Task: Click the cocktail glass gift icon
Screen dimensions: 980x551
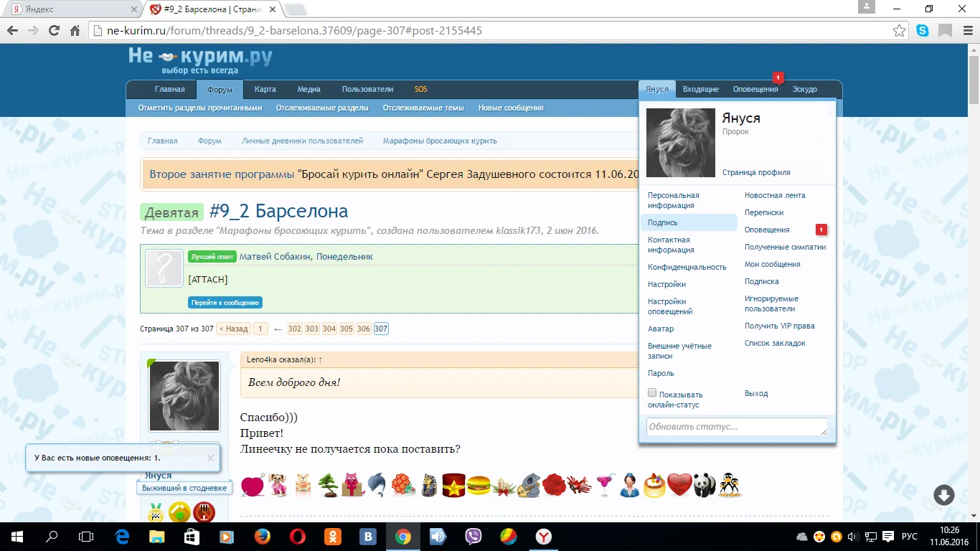Action: pos(604,485)
